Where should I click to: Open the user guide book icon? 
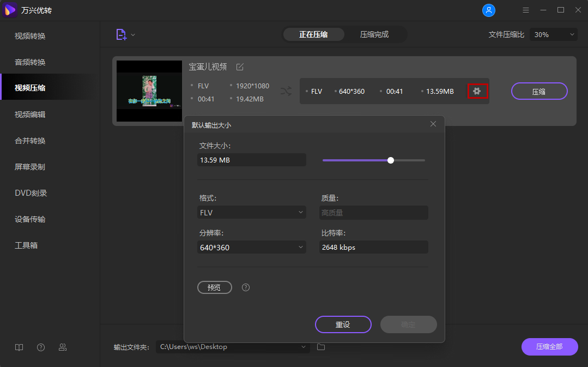click(19, 347)
